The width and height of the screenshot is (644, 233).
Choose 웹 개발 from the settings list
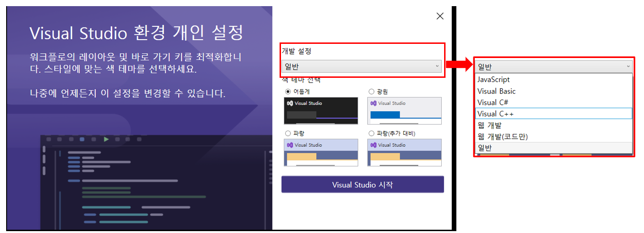pos(553,125)
